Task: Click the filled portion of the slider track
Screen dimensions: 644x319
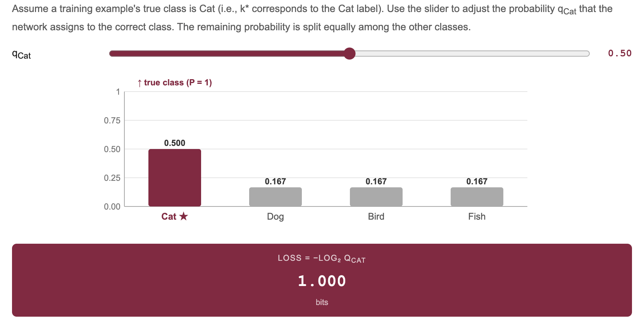Action: tap(229, 53)
